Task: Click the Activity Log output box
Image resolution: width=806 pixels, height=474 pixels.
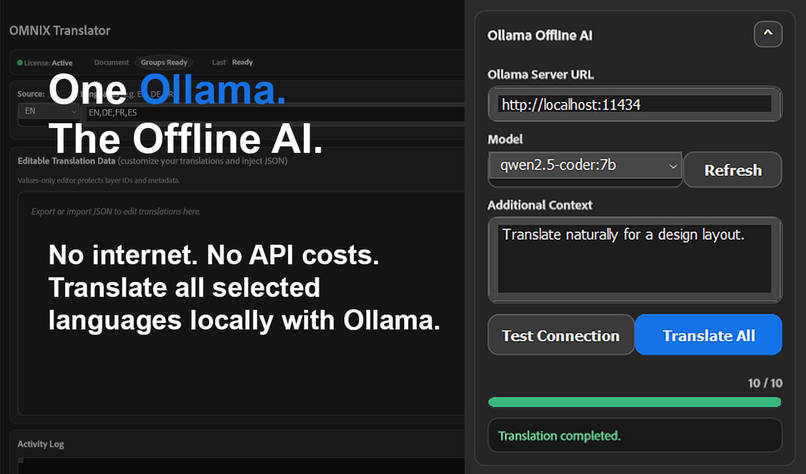Action: pyautogui.click(x=242, y=465)
